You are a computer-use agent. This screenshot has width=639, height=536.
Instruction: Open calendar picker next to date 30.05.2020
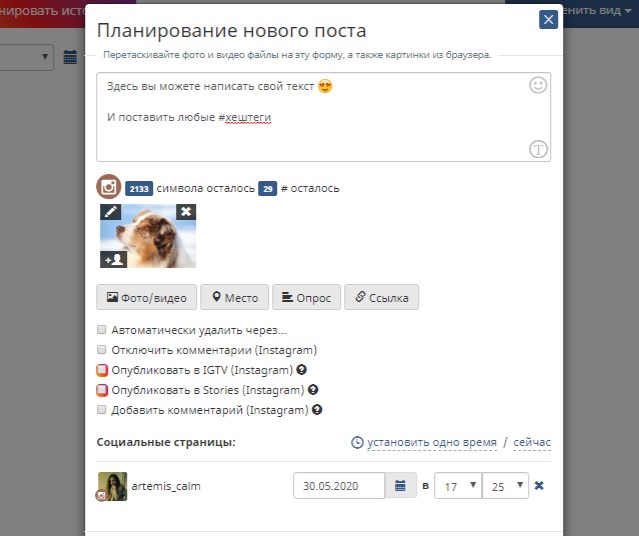(401, 485)
